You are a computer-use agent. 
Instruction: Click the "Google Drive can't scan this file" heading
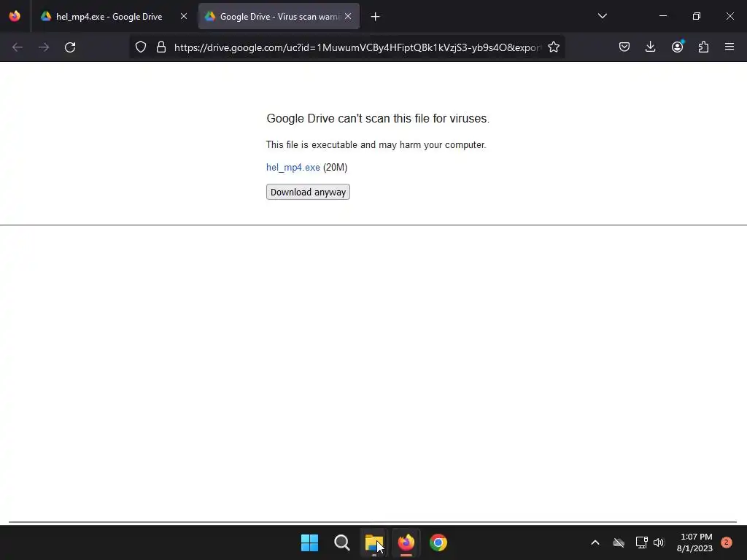click(x=378, y=119)
